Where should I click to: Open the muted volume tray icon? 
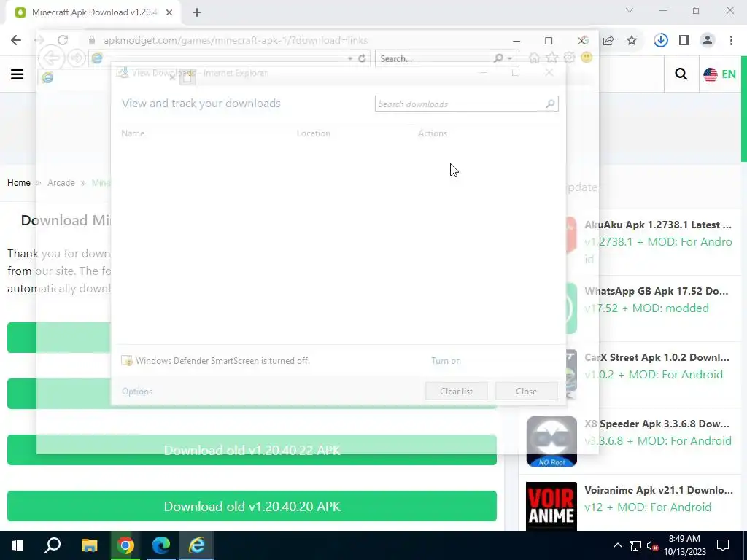653,545
